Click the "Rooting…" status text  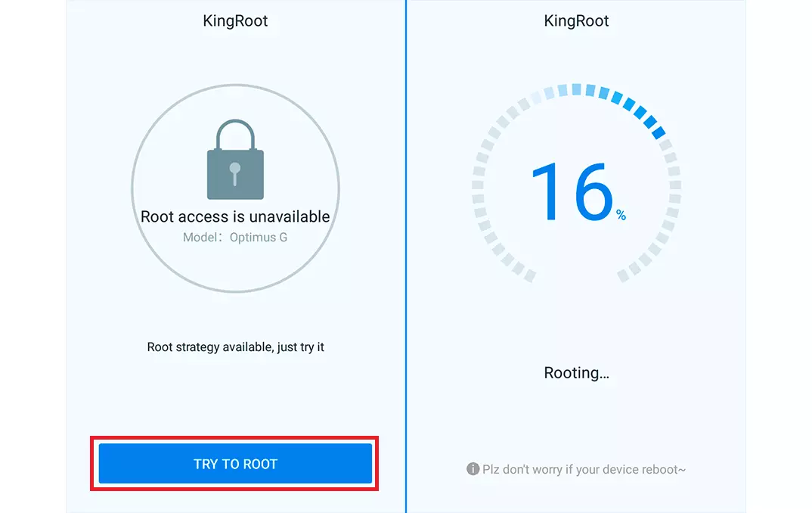576,372
